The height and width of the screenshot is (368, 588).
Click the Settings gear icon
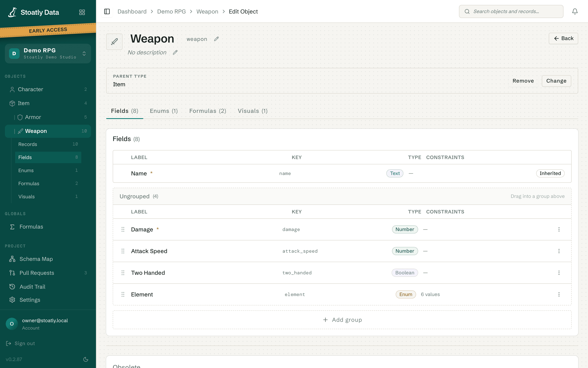(x=12, y=300)
